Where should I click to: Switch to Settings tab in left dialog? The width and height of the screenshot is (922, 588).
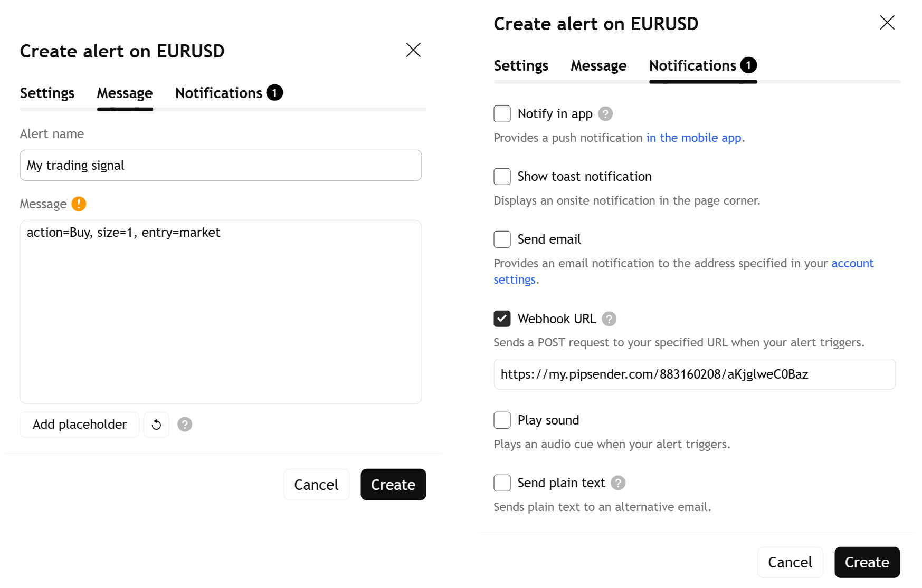[x=47, y=93]
